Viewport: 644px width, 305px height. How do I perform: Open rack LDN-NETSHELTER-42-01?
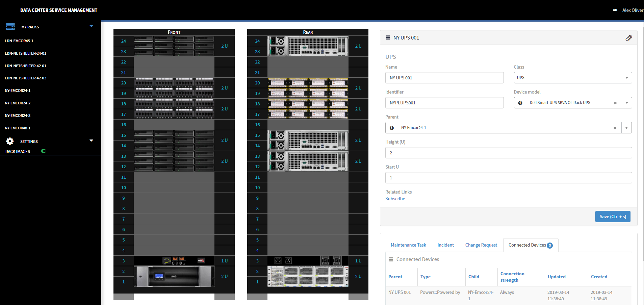[x=25, y=66]
